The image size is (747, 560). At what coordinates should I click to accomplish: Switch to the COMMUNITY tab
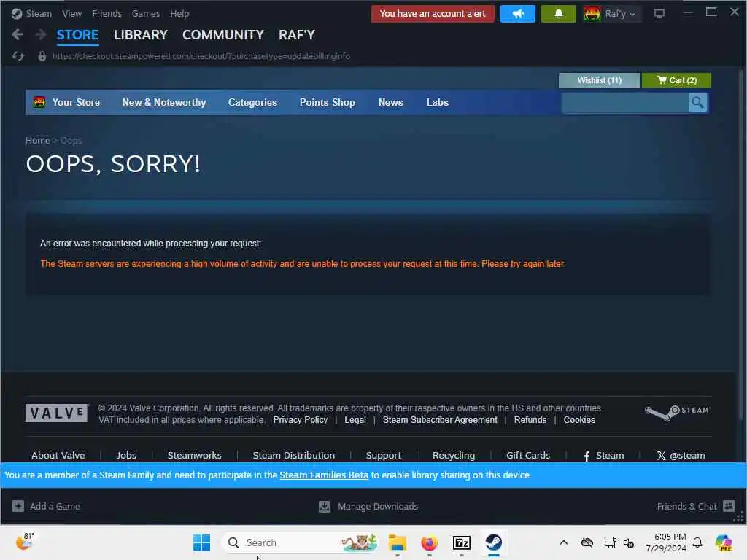(223, 35)
